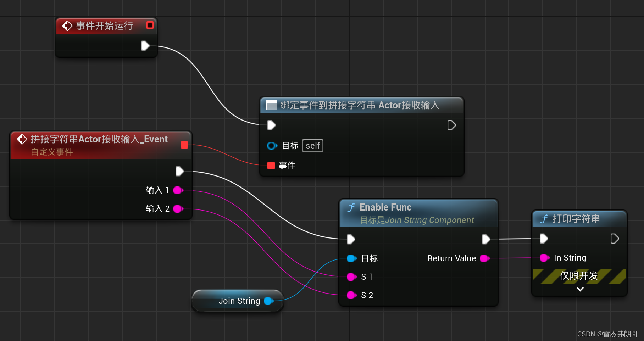Click the exec input pin of 打印字符串
This screenshot has height=341, width=644.
pyautogui.click(x=544, y=239)
